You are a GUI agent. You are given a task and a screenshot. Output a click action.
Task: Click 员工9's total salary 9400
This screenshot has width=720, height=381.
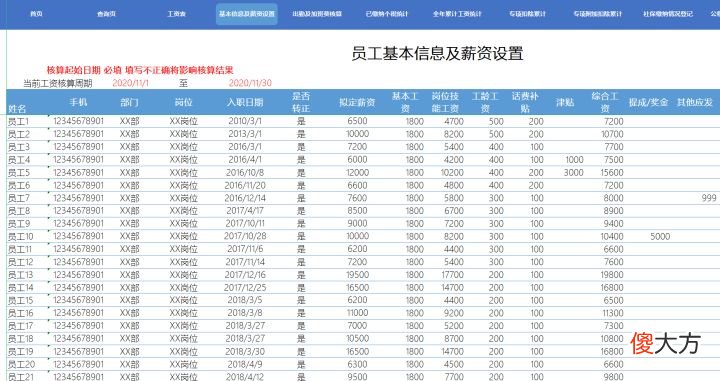coord(613,224)
